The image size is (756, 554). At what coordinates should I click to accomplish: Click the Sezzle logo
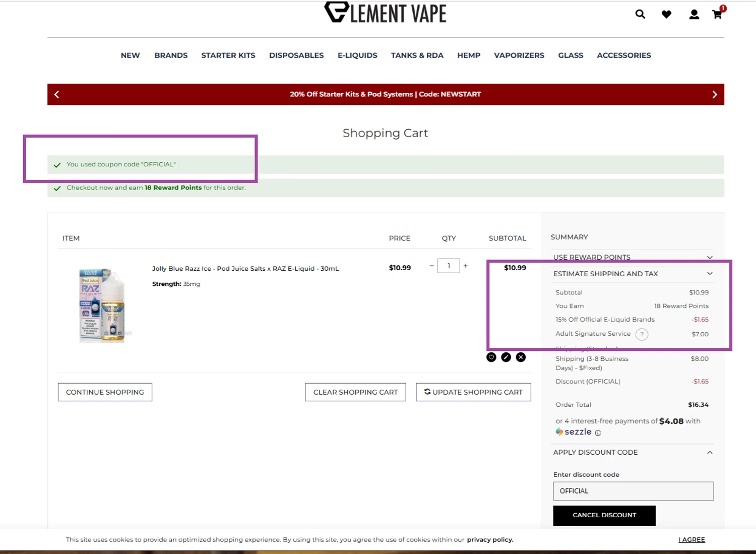point(574,432)
